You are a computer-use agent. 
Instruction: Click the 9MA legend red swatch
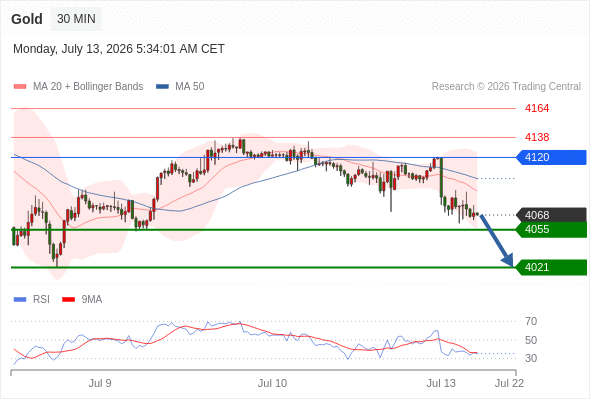(x=68, y=300)
